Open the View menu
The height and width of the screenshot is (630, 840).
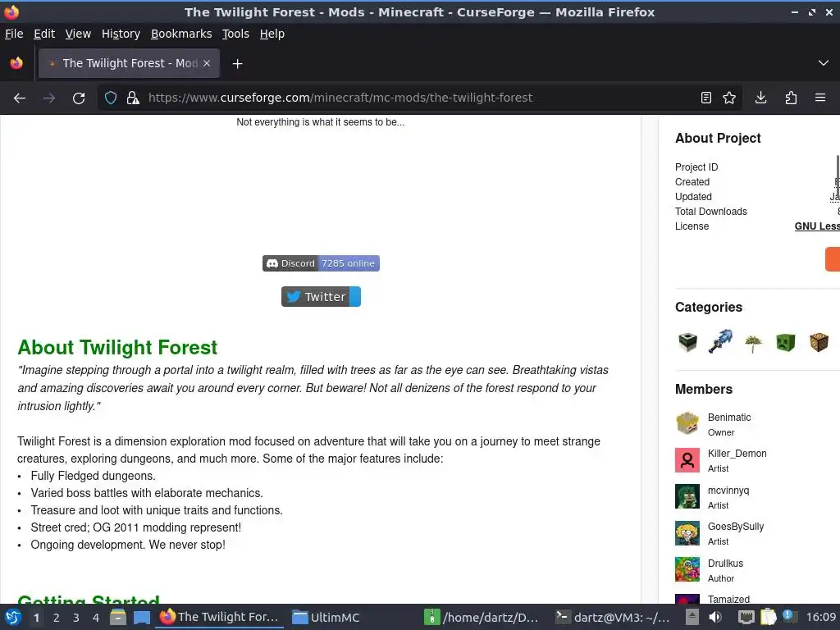(78, 34)
